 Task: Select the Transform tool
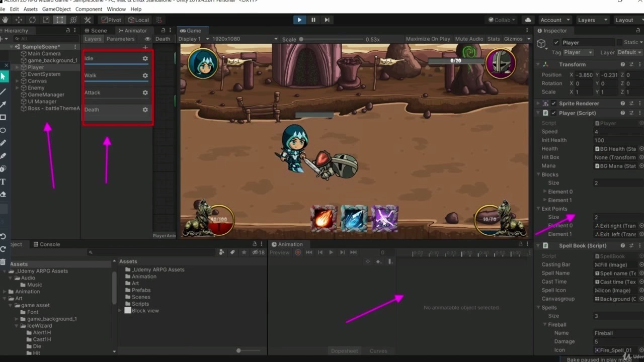(x=73, y=20)
